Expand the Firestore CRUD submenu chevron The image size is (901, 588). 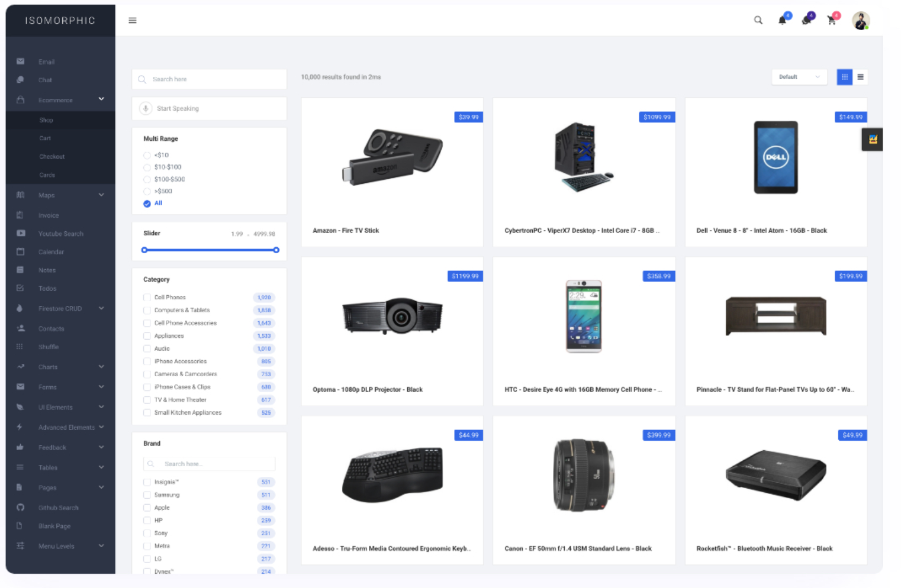tap(101, 308)
